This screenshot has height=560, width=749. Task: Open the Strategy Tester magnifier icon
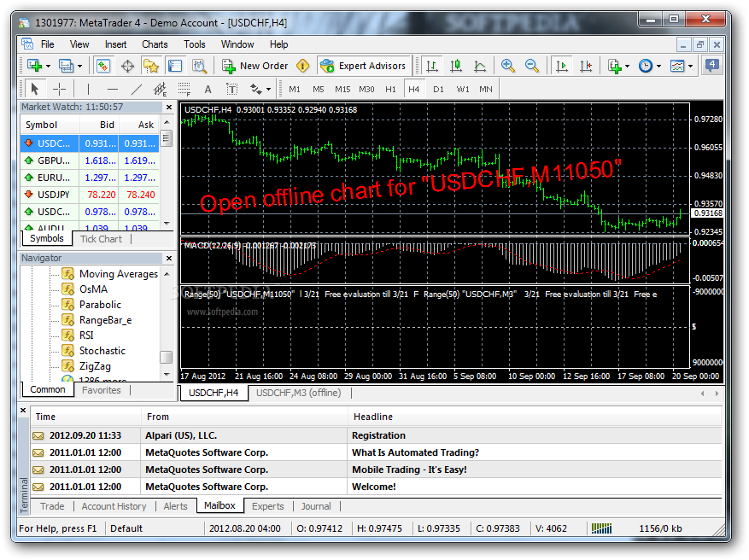199,66
